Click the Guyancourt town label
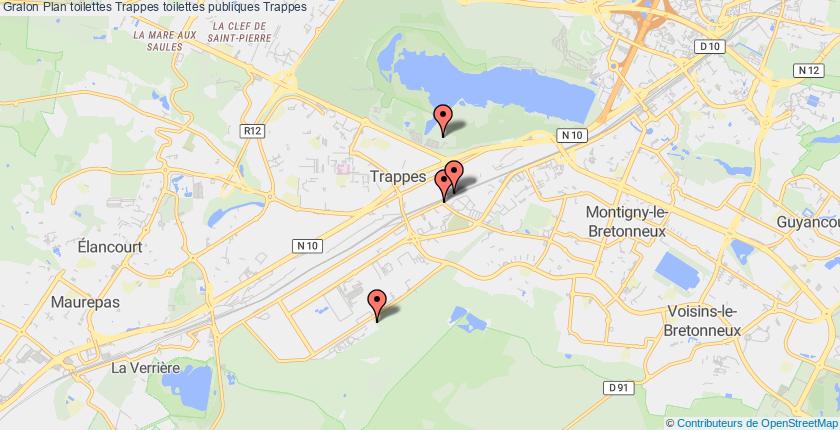 [x=808, y=222]
